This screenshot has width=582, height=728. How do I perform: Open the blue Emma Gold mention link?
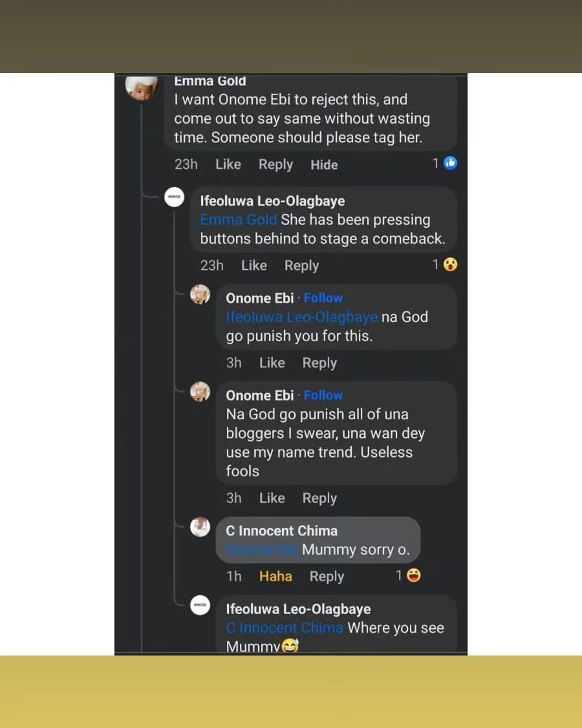[238, 220]
